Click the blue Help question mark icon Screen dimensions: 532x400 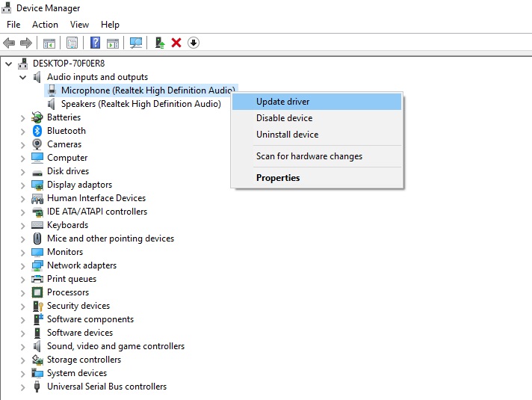[x=95, y=43]
